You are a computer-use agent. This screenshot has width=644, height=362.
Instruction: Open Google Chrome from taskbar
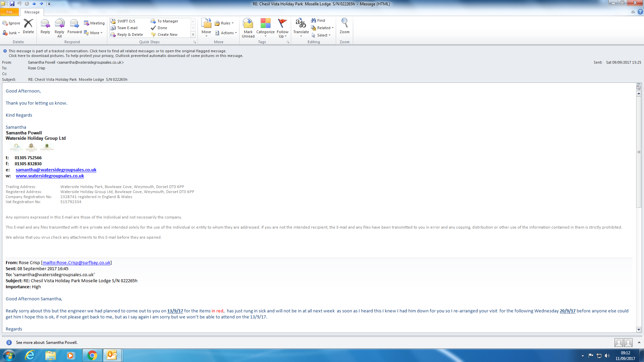[92, 355]
